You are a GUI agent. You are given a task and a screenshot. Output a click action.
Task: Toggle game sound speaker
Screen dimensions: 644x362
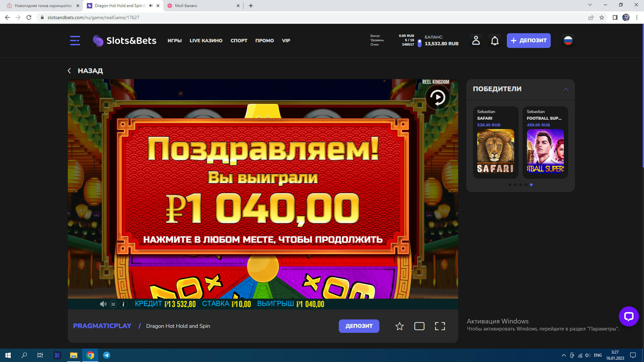(x=103, y=304)
